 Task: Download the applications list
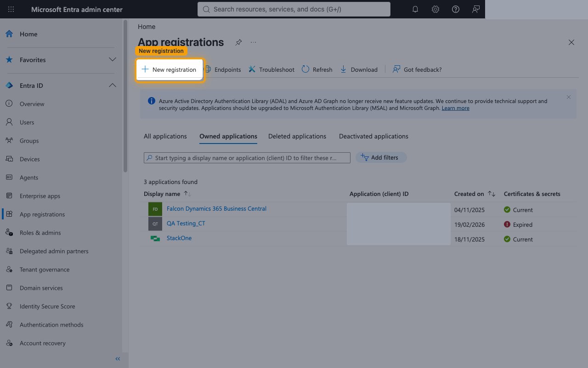click(359, 69)
